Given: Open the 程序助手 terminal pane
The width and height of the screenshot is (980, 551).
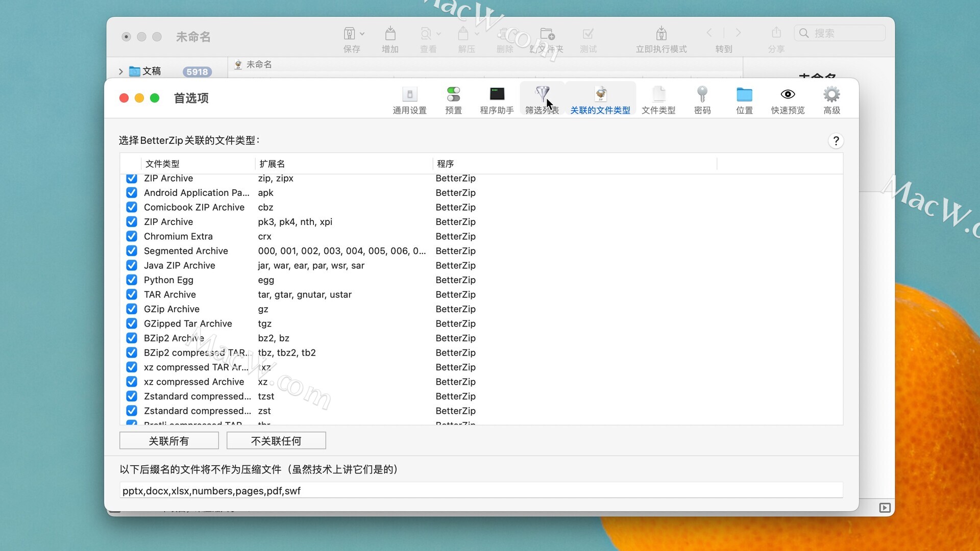Looking at the screenshot, I should tap(497, 99).
